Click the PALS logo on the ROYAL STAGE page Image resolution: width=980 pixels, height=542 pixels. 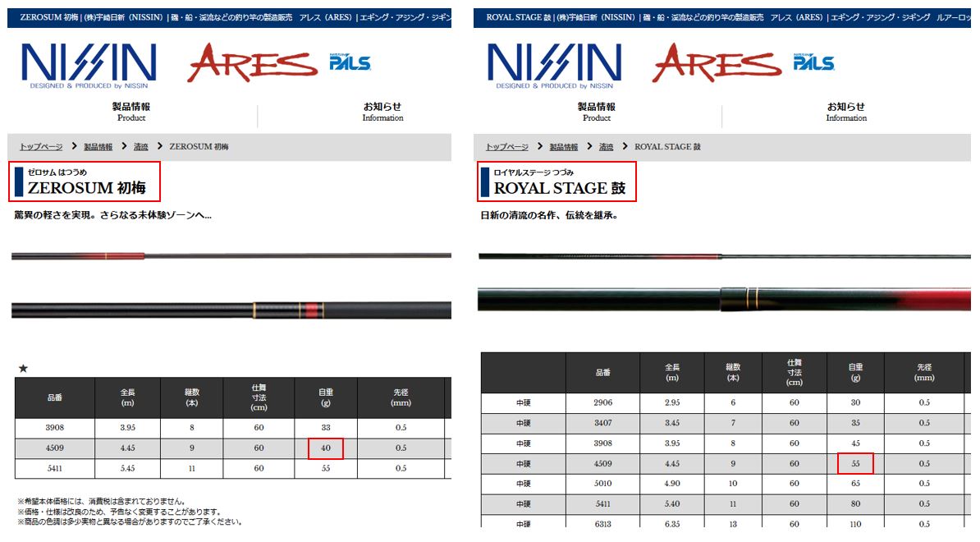tap(813, 62)
